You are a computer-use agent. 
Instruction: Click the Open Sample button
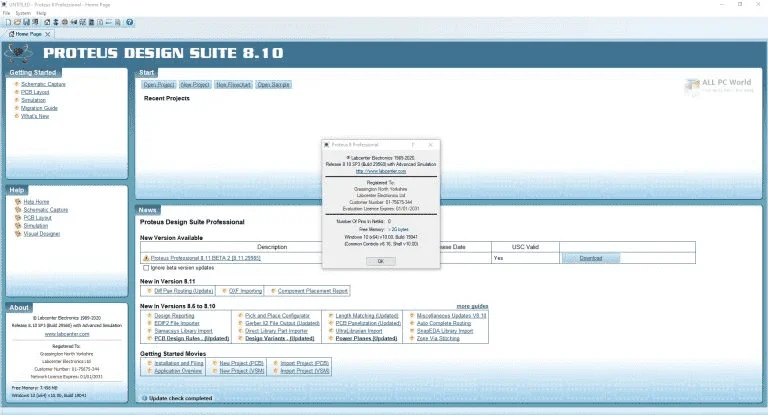[x=273, y=85]
